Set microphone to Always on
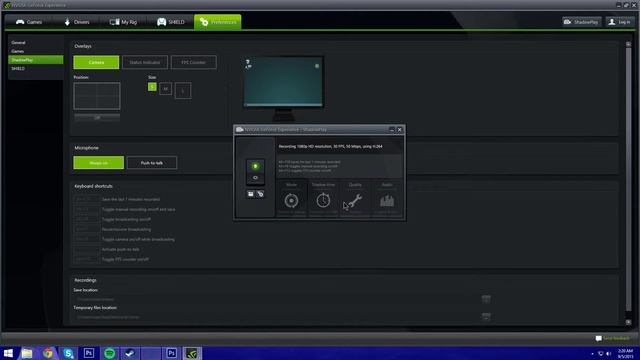The width and height of the screenshot is (640, 360). pos(99,163)
